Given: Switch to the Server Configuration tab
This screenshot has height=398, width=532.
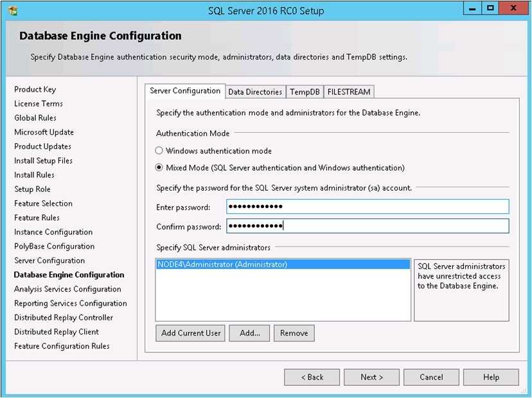Looking at the screenshot, I should (x=185, y=91).
